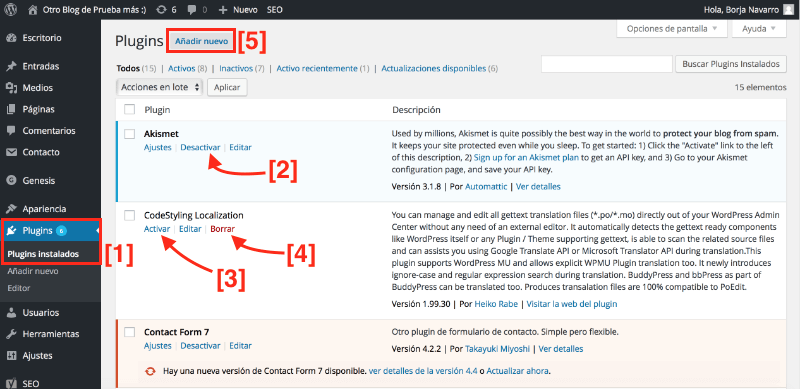Open the WordPress logo menu
Screen dimensions: 800x389
coord(11,9)
